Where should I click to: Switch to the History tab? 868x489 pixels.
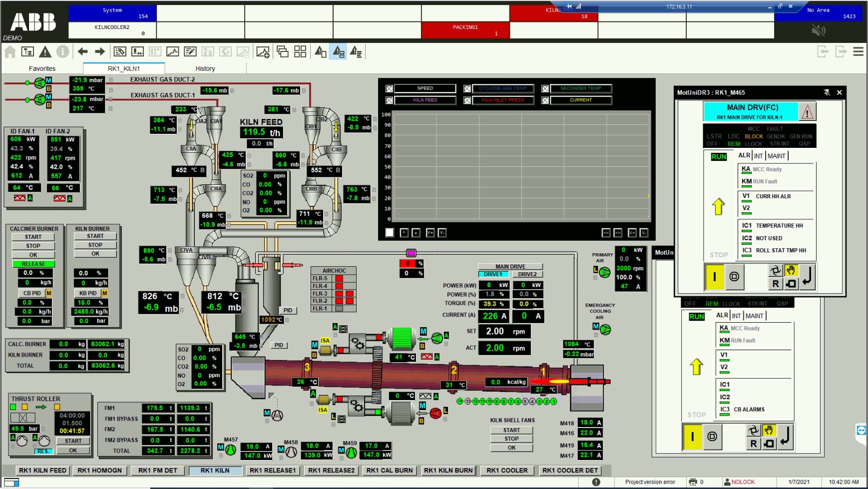[x=205, y=68]
